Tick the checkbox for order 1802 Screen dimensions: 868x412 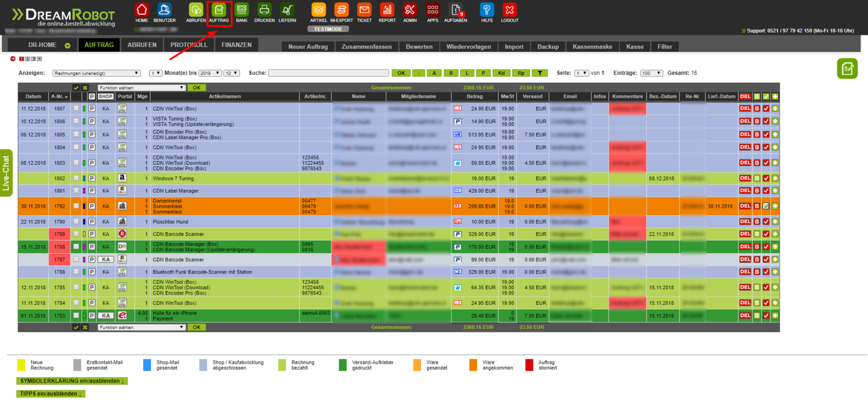click(x=76, y=178)
